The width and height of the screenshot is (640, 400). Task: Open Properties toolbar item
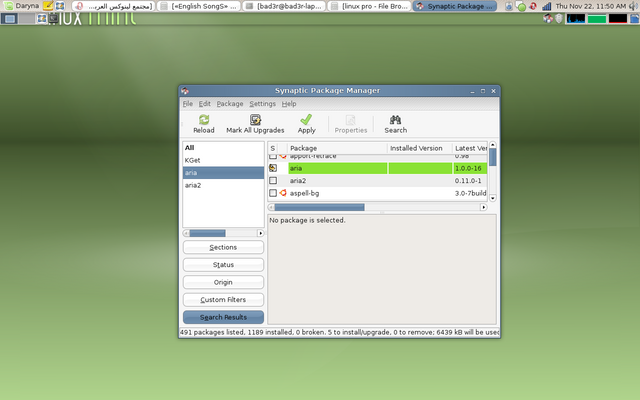351,124
